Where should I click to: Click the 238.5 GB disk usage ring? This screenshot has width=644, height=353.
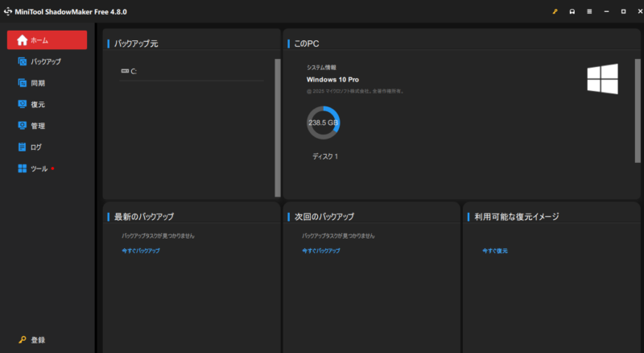click(323, 123)
